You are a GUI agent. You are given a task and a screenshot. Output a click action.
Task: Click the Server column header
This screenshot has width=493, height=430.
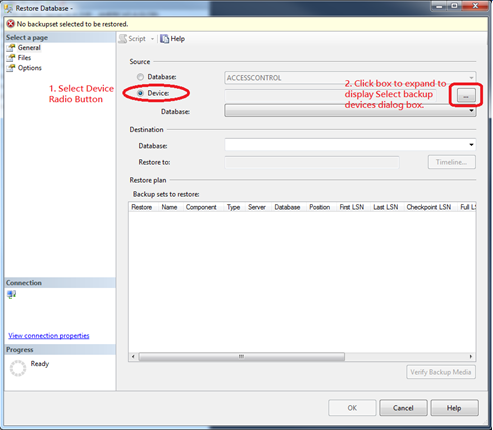[x=257, y=207]
